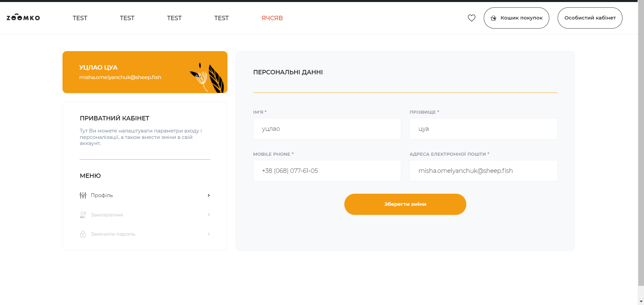This screenshot has height=305, width=644.
Task: Open the first TEST menu item
Action: pos(80,18)
